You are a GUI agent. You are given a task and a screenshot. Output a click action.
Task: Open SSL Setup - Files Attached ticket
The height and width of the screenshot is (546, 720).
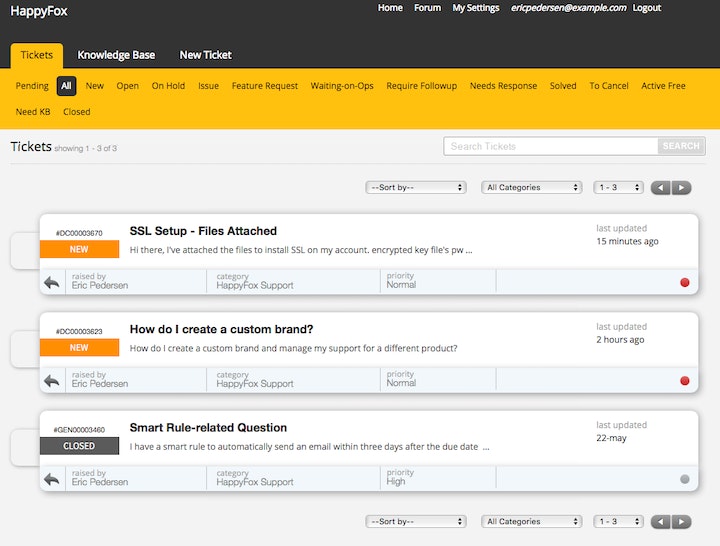click(203, 231)
